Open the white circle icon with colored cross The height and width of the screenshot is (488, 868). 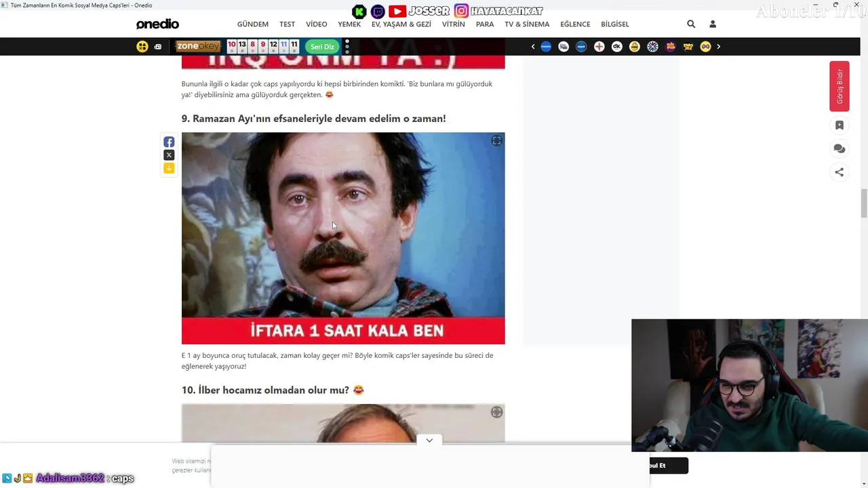click(599, 47)
